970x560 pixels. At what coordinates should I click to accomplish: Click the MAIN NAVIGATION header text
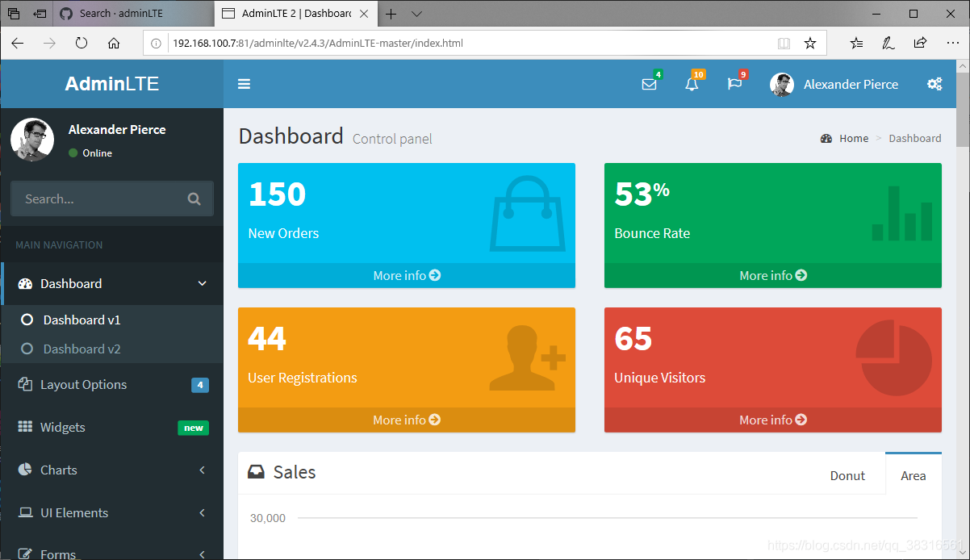59,244
